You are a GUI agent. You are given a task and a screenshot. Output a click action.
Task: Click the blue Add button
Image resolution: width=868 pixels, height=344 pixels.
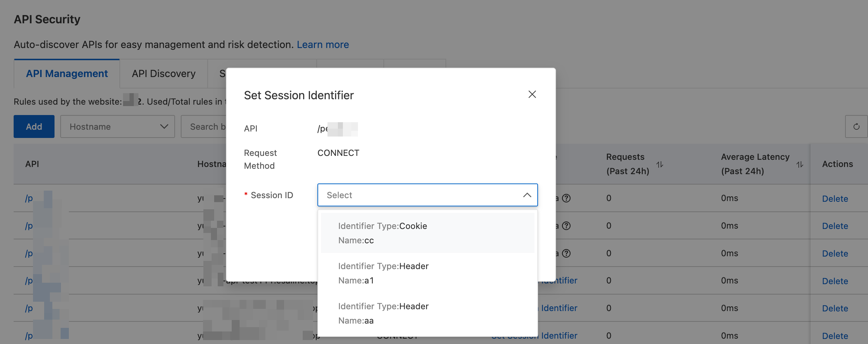click(x=34, y=126)
